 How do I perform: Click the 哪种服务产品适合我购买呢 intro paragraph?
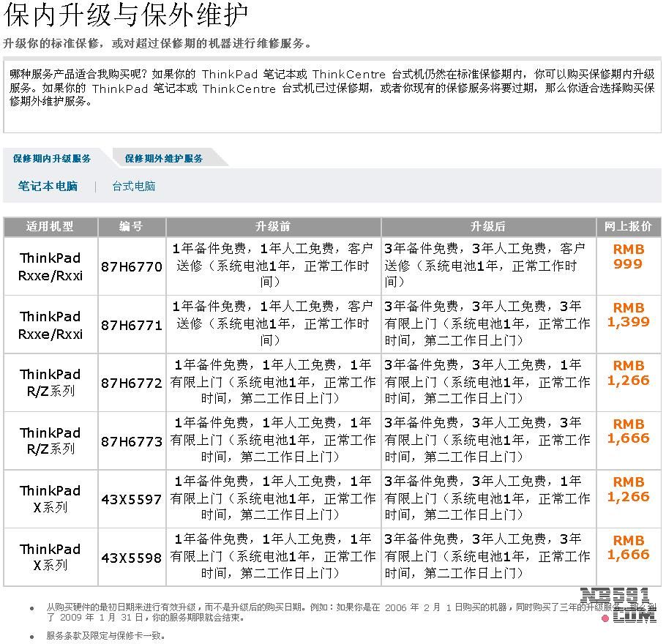click(x=332, y=88)
